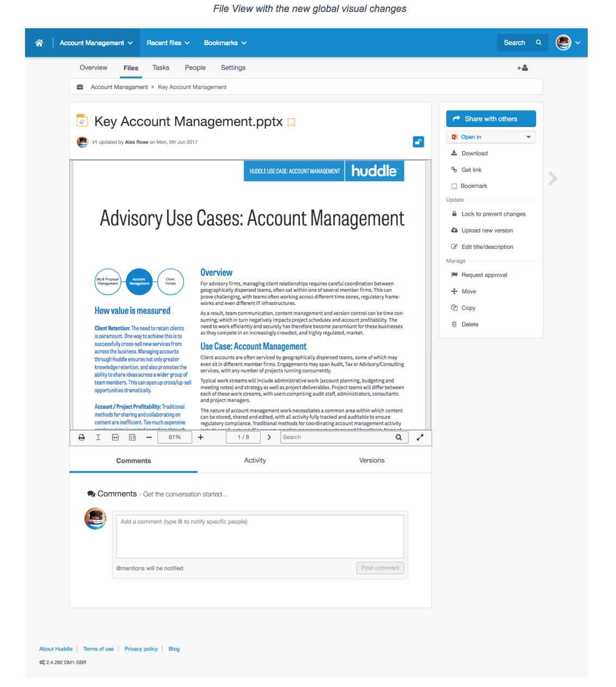616x687 pixels.
Task: Zoom out with minus button
Action: point(149,437)
